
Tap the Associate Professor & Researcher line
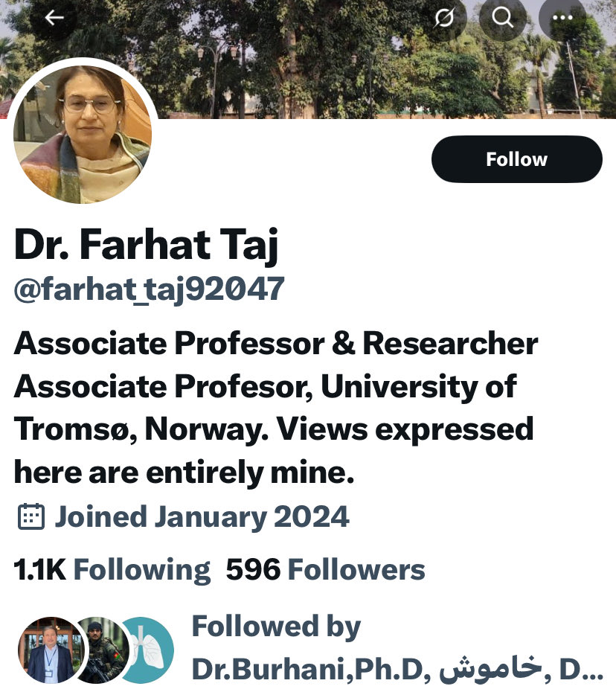(276, 343)
